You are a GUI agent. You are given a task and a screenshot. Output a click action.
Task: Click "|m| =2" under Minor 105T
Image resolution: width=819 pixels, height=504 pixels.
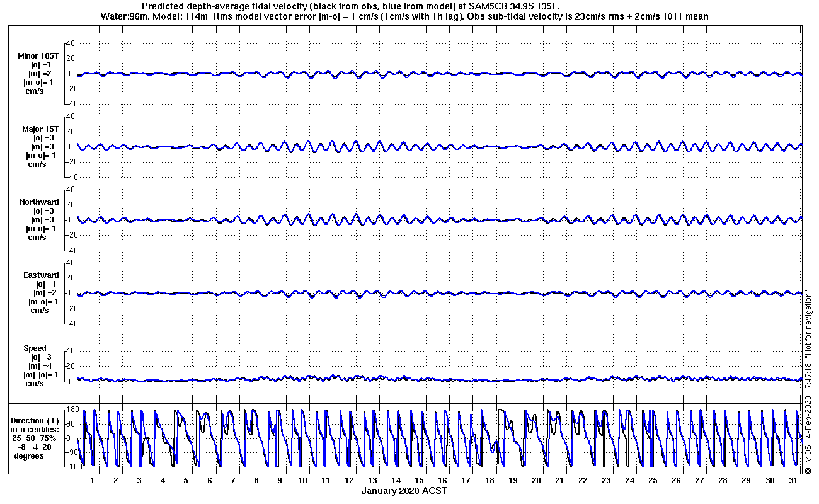tap(40, 74)
